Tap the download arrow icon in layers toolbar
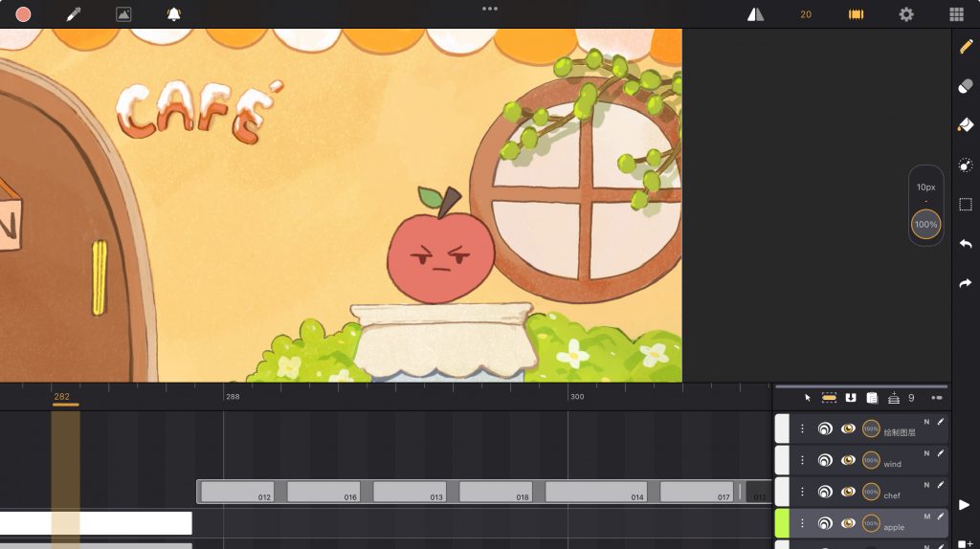 tap(851, 398)
